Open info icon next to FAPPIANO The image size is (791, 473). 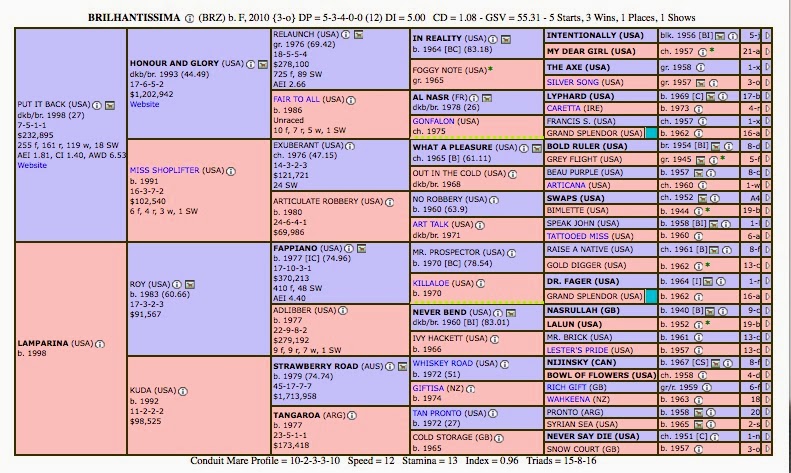point(349,249)
